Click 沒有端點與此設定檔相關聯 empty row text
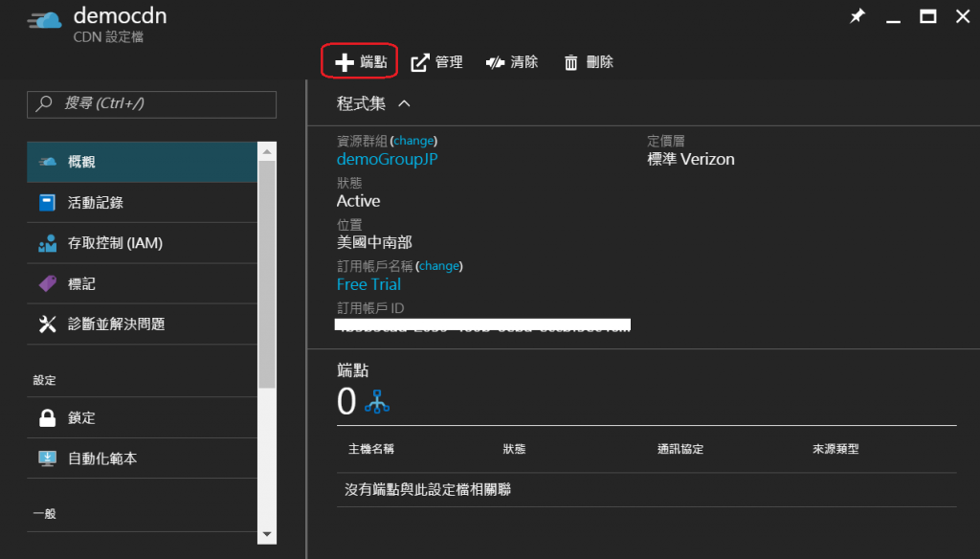This screenshot has width=980, height=559. [428, 489]
